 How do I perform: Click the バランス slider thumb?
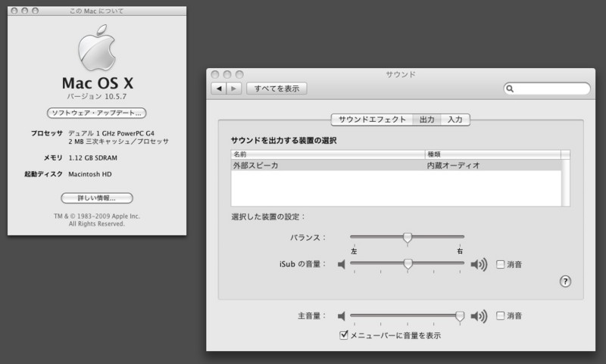(407, 238)
